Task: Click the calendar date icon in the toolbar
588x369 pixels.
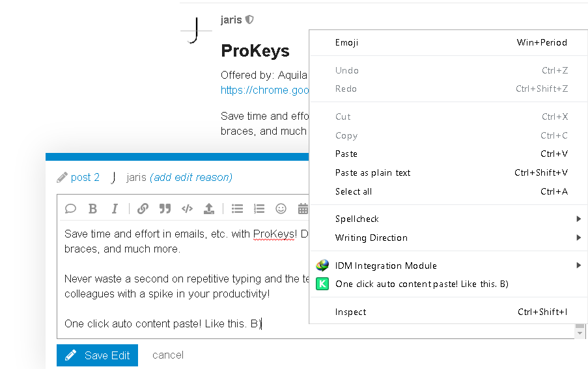Action: pyautogui.click(x=303, y=209)
